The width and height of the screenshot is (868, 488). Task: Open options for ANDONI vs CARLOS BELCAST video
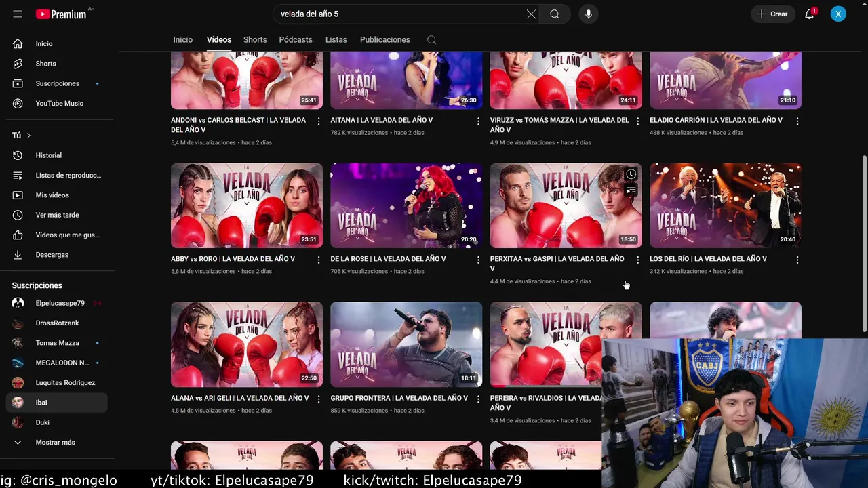pos(318,121)
